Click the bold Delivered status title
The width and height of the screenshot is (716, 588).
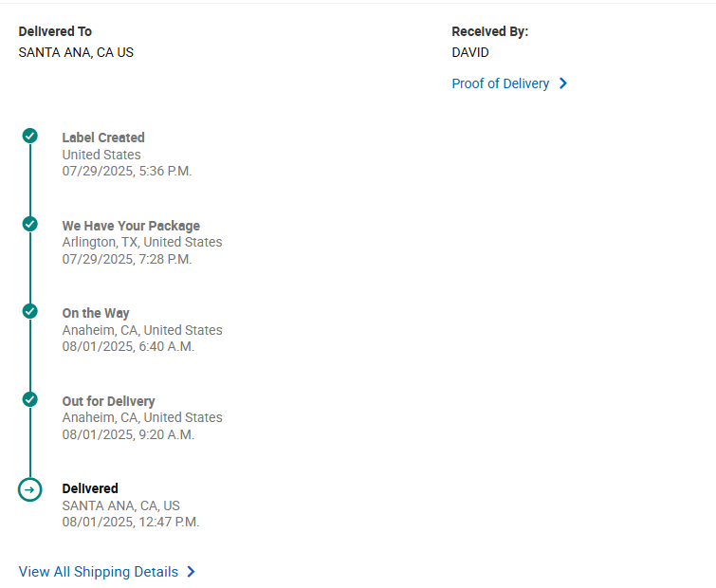click(x=90, y=488)
